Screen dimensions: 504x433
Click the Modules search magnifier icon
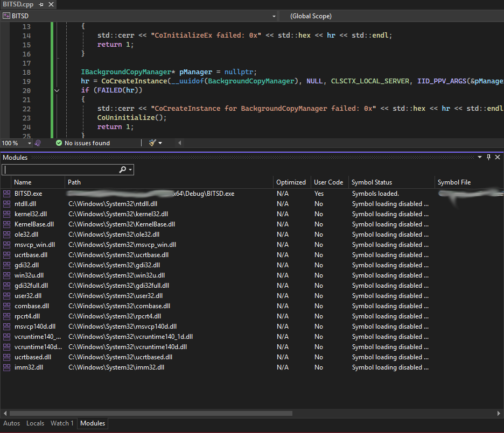[122, 169]
